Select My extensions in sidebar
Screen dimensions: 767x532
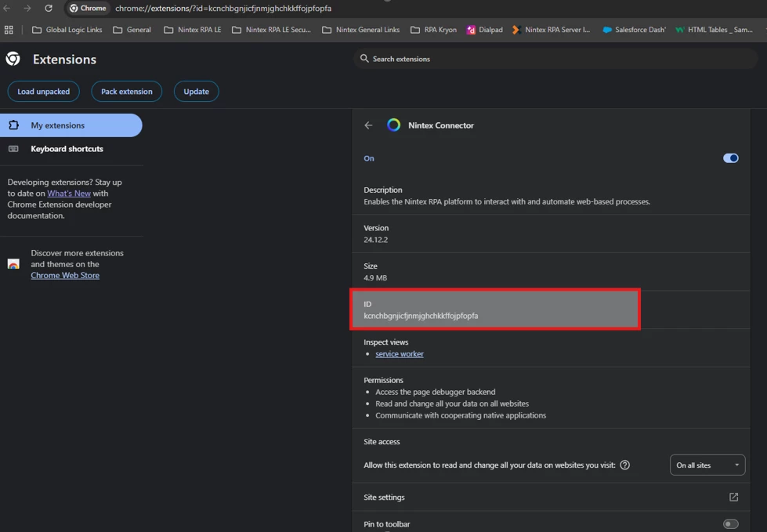[71, 125]
